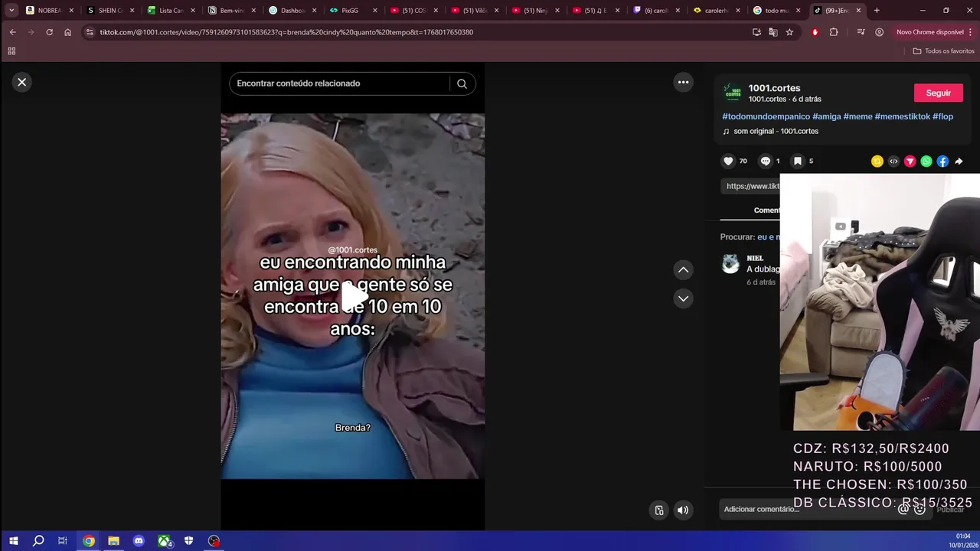Open hashtag #meme

(857, 116)
